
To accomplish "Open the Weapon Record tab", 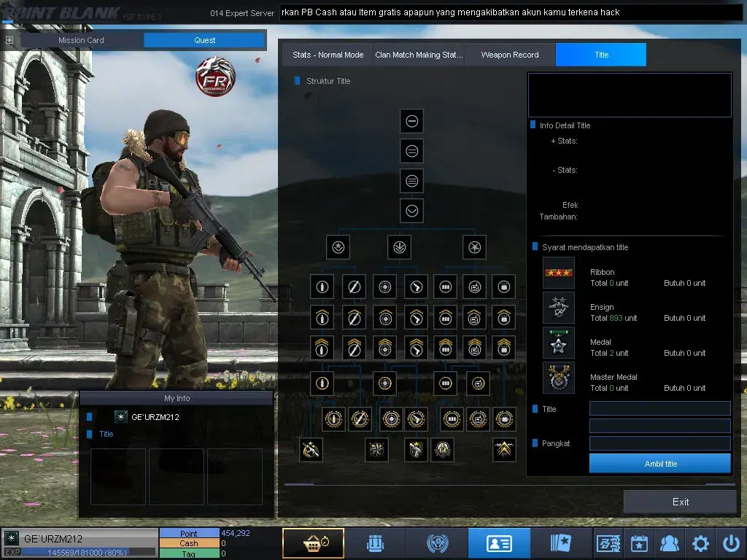I will (510, 55).
